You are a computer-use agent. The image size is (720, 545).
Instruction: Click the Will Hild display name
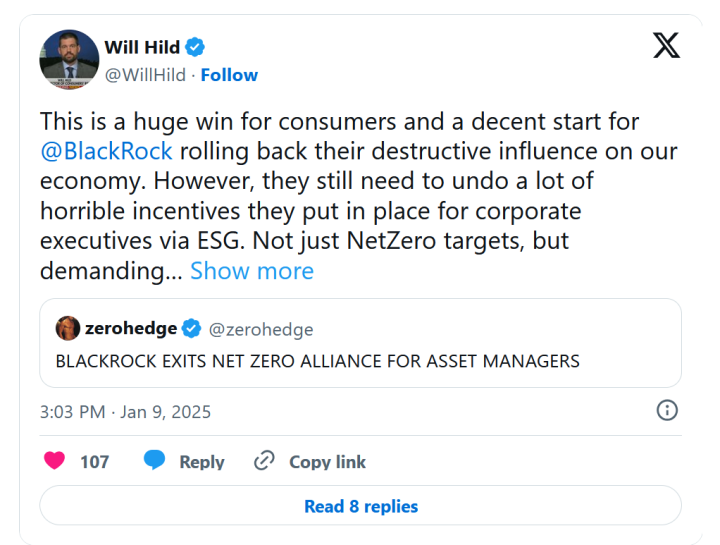tap(144, 46)
